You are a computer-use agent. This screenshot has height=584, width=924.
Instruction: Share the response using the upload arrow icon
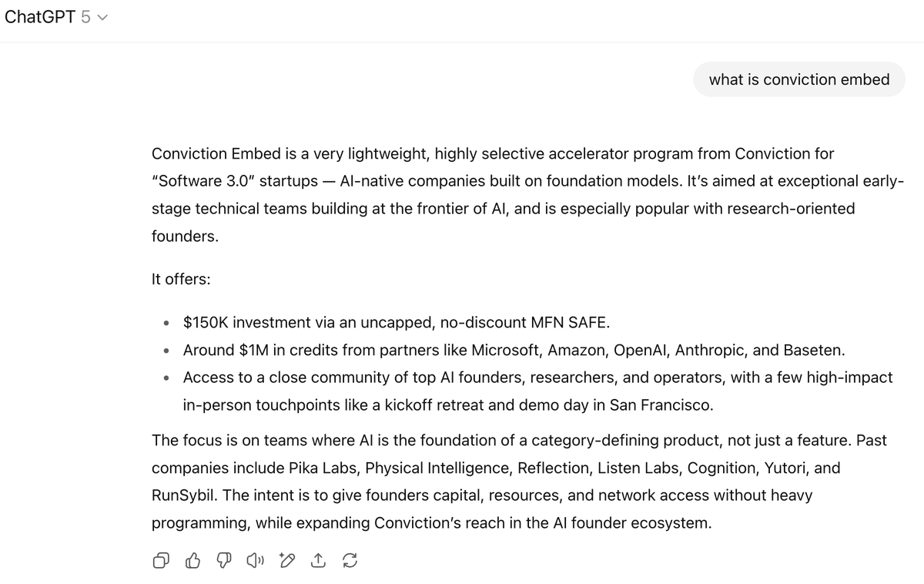[318, 561]
